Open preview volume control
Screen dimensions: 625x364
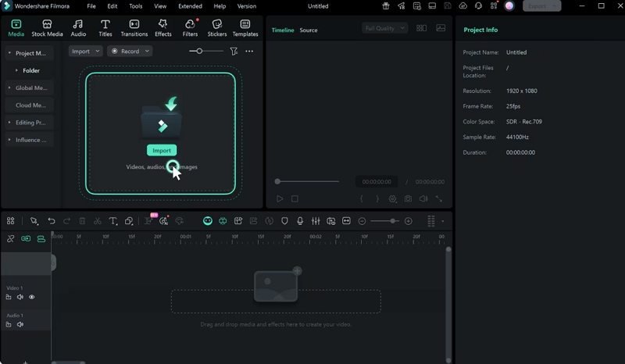click(x=423, y=198)
